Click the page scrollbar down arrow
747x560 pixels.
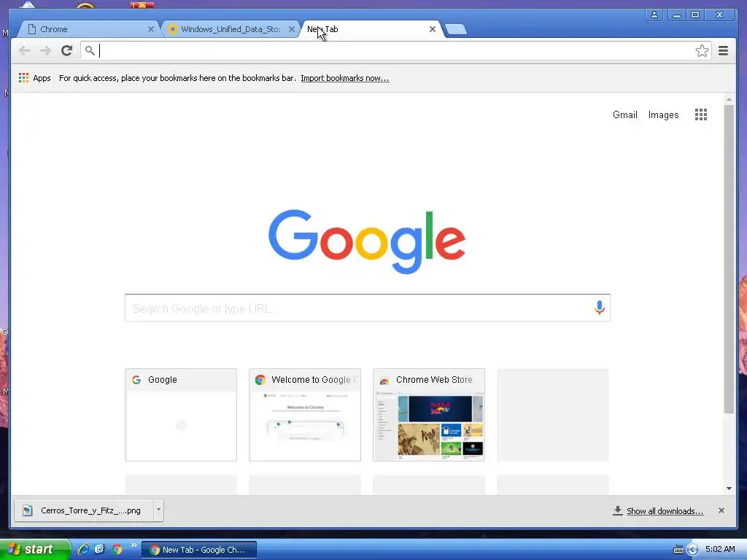pos(729,489)
